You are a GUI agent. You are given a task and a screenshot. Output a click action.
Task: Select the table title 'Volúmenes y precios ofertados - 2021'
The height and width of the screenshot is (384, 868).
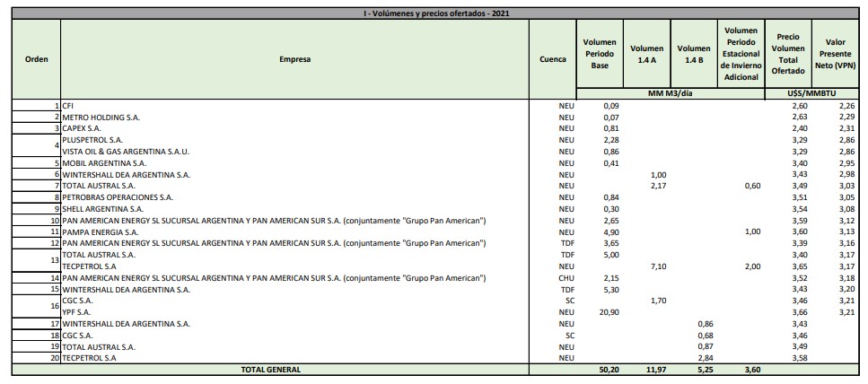click(x=433, y=13)
